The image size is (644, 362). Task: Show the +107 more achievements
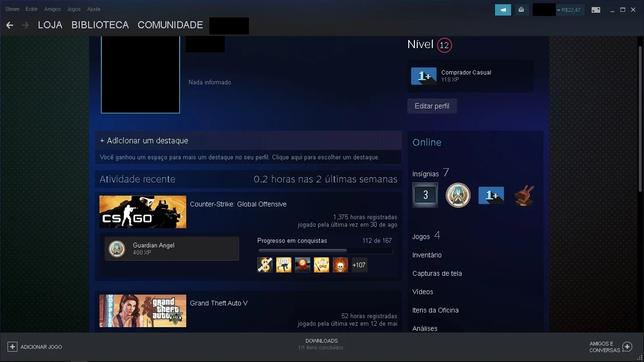[359, 265]
